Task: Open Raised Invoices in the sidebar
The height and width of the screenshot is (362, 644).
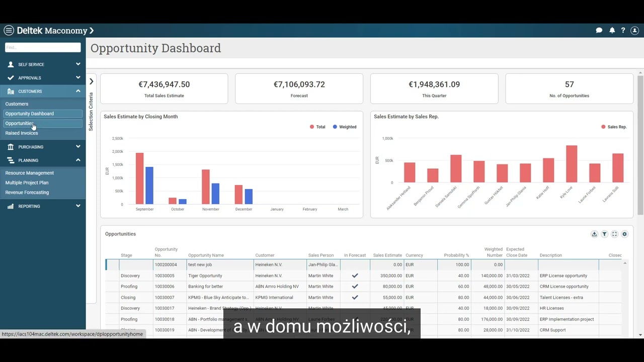Action: (x=22, y=133)
